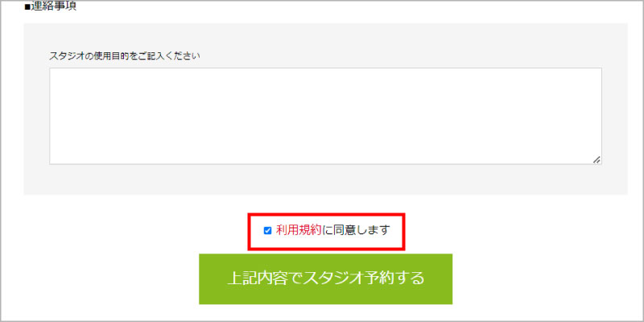The image size is (644, 322).
Task: Click the black square bullet before 連絡事項
Action: coord(27,8)
